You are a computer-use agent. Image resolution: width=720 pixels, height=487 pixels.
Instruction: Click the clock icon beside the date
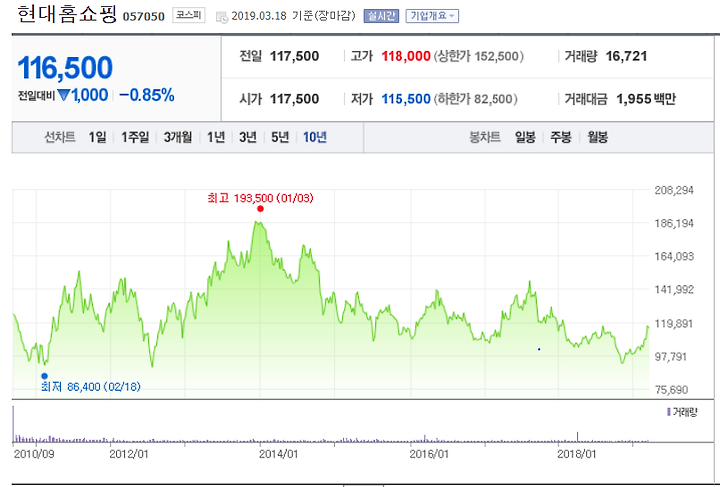pyautogui.click(x=222, y=17)
